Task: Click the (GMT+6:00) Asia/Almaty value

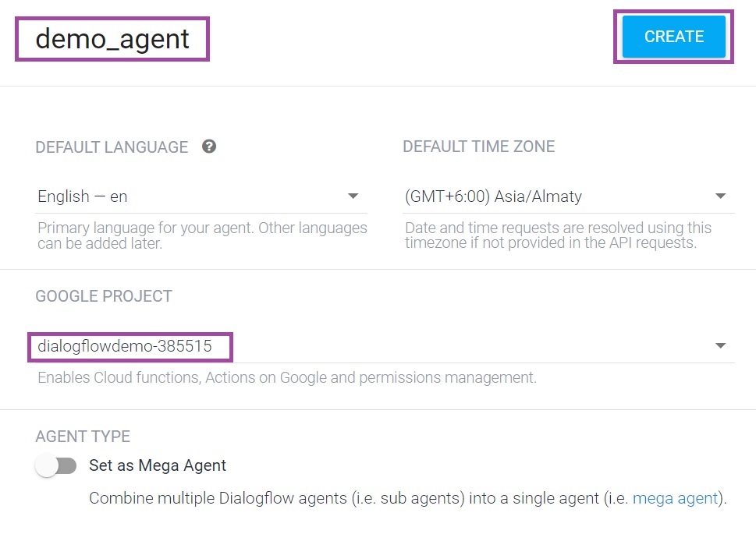Action: pos(493,196)
